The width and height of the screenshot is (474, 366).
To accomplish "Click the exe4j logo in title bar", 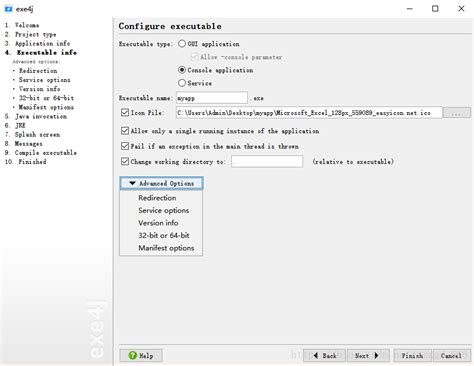I will 8,9.
